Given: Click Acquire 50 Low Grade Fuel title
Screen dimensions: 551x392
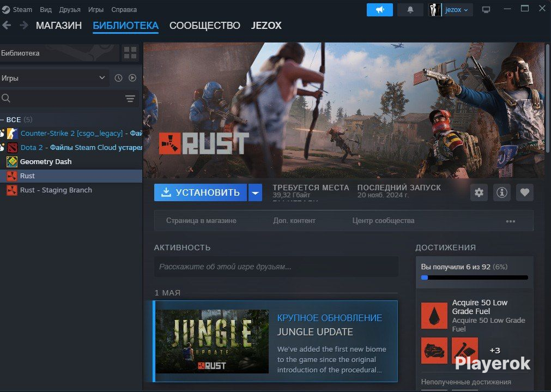Looking at the screenshot, I should click(480, 307).
